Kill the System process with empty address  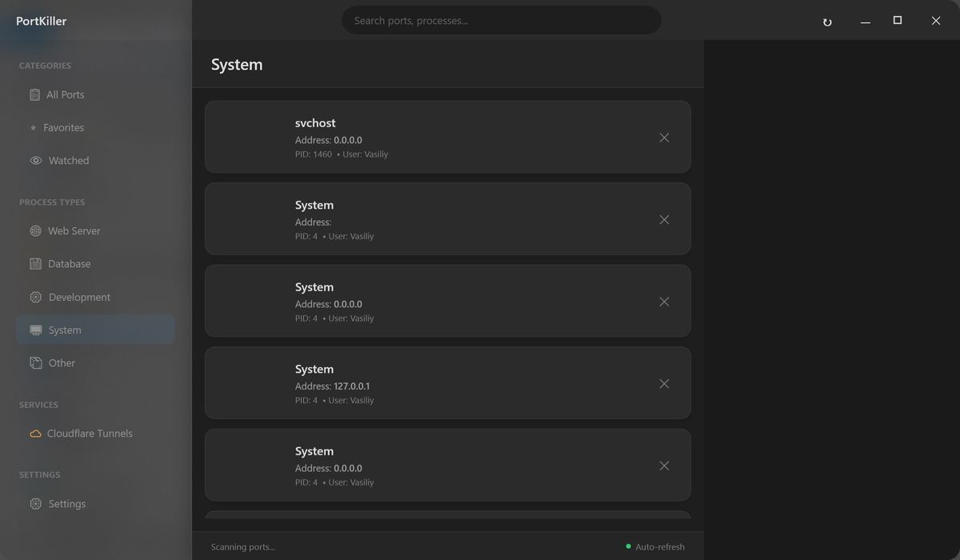click(664, 220)
